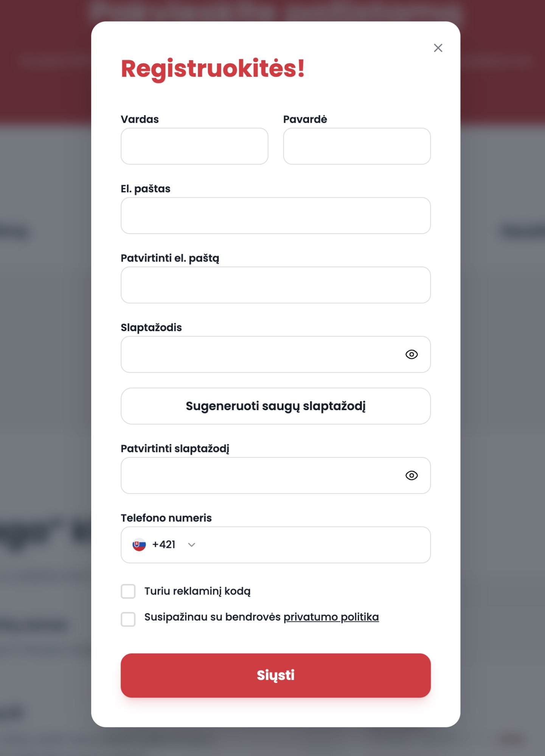The height and width of the screenshot is (756, 545).
Task: Open the privatumo politika link
Action: (331, 617)
